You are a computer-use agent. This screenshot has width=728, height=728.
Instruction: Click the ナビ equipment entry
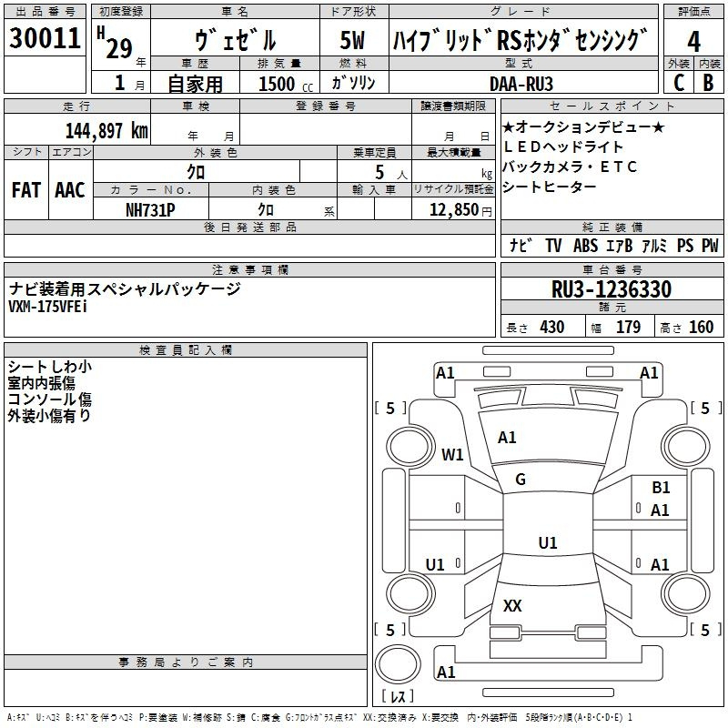tap(520, 245)
